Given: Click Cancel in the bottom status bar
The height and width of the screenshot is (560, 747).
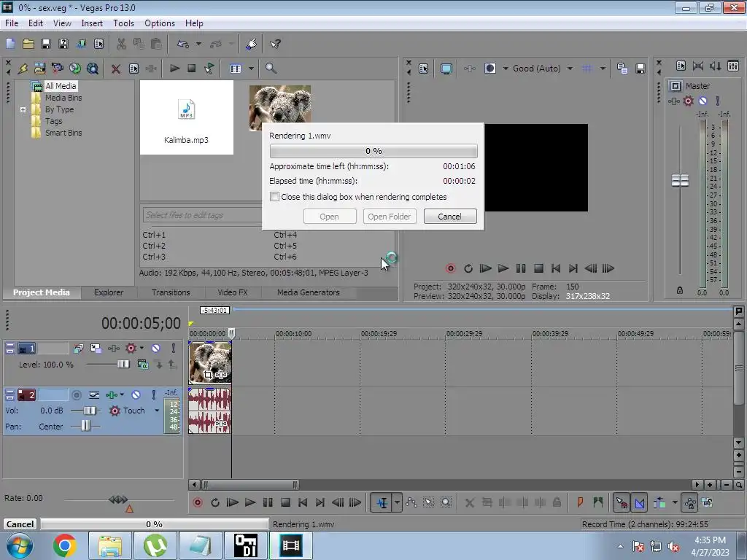Looking at the screenshot, I should (20, 524).
